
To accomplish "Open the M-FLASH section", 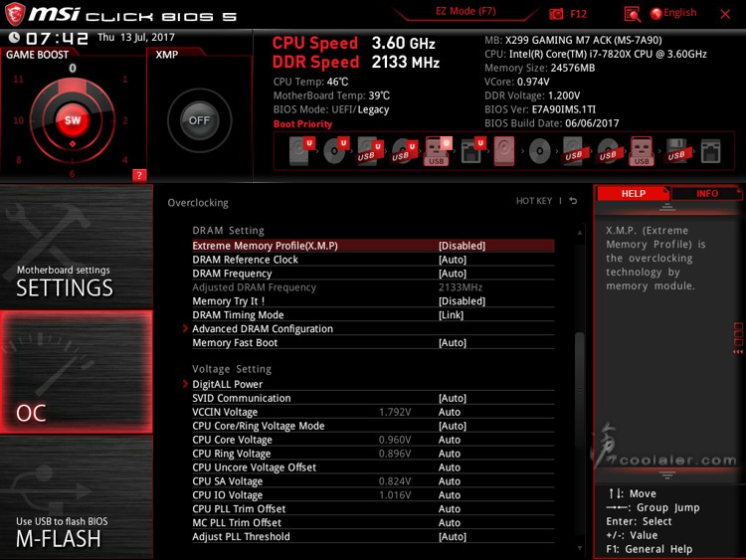I will (77, 497).
